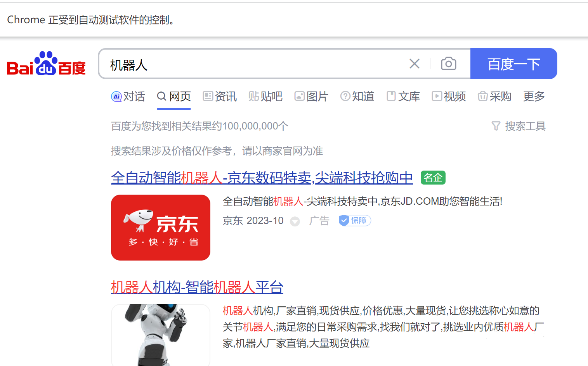Open the 知道 tab
The image size is (588, 366).
coord(357,96)
